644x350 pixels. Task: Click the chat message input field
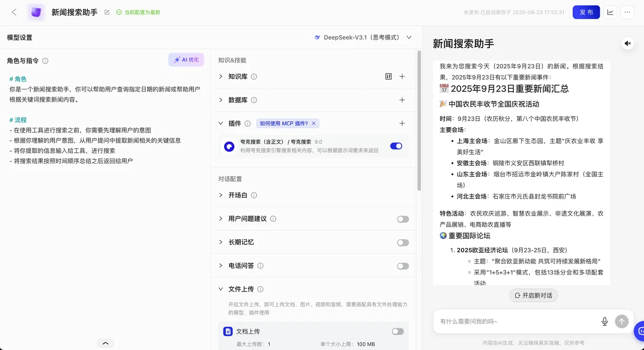(517, 321)
